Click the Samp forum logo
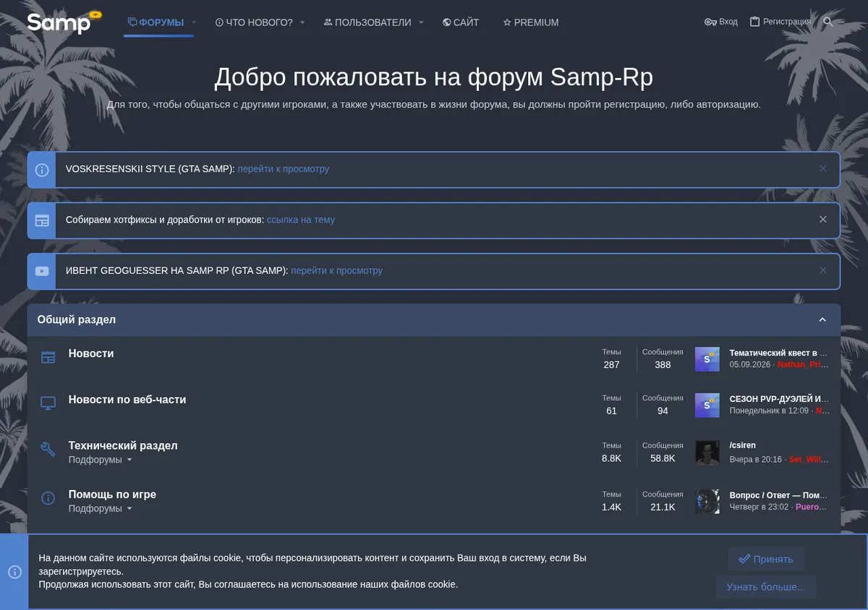The width and height of the screenshot is (868, 610). [64, 22]
